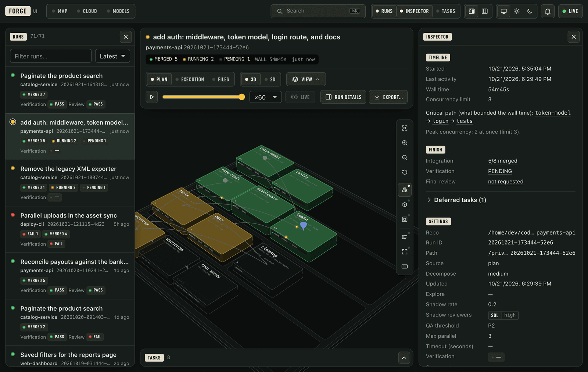The height and width of the screenshot is (372, 588).
Task: Switch canvas to 2D mode
Action: (270, 79)
